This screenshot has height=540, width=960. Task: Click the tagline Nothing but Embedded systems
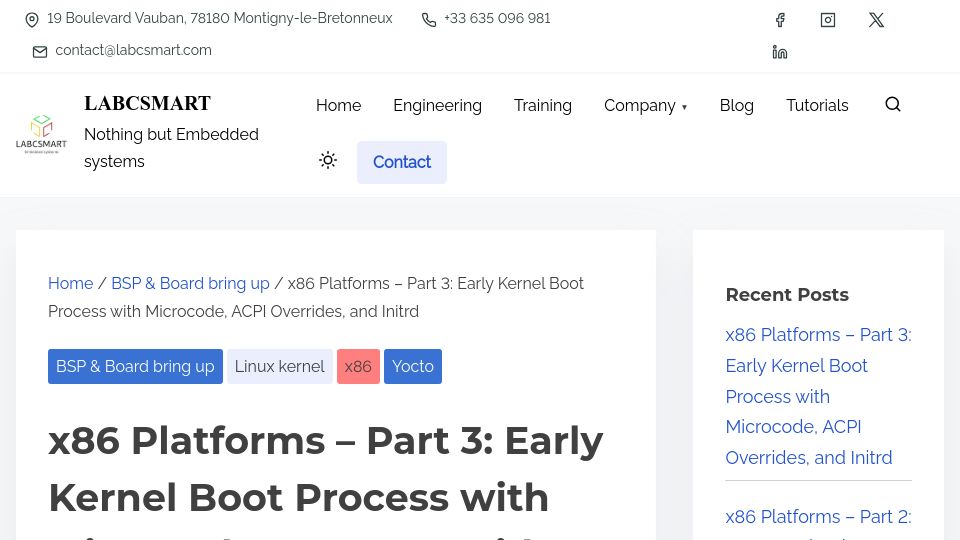tap(171, 148)
